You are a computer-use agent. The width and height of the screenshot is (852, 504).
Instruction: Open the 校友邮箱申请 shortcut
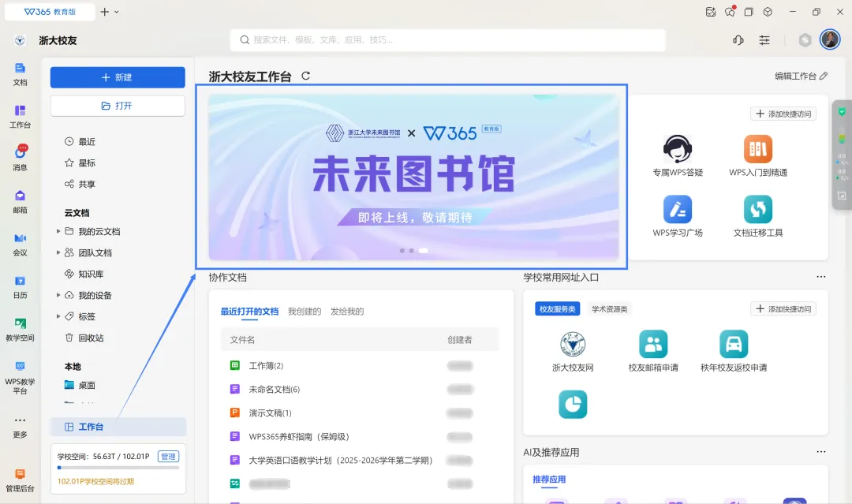(653, 352)
